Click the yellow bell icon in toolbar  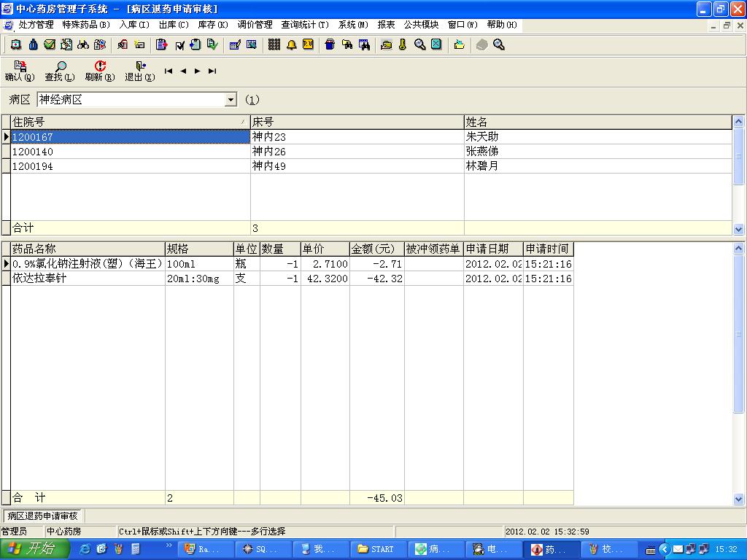[x=291, y=44]
